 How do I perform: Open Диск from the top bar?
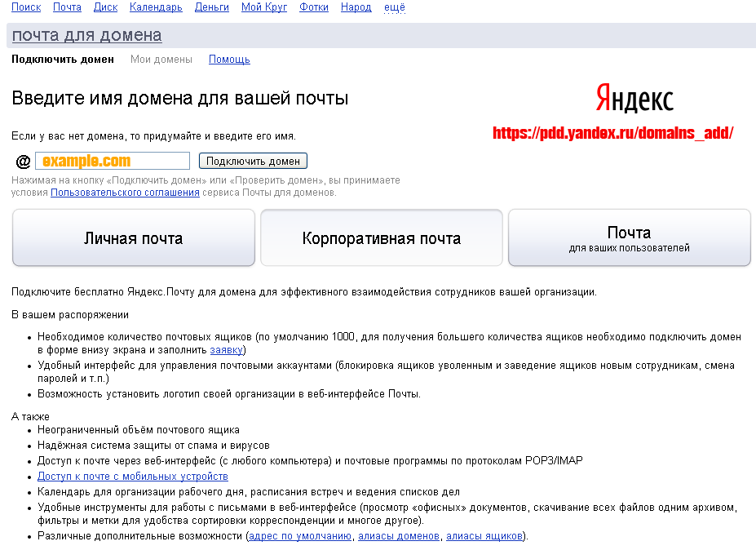(105, 7)
